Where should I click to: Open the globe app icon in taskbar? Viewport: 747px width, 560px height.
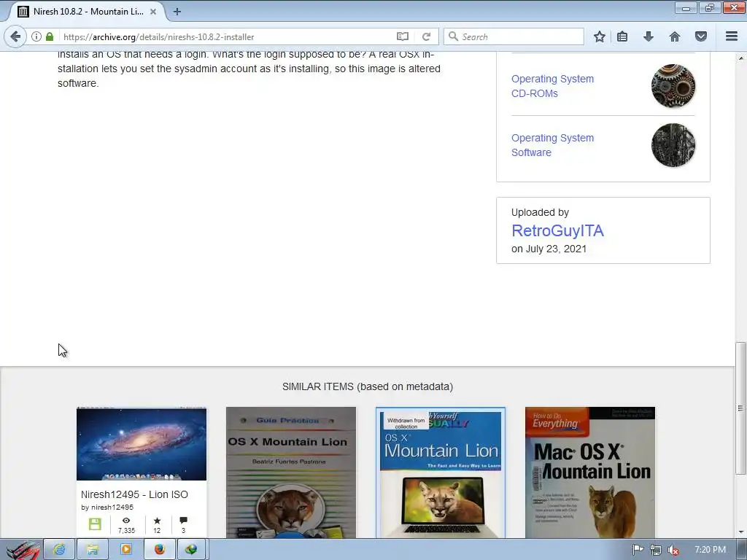pos(192,550)
